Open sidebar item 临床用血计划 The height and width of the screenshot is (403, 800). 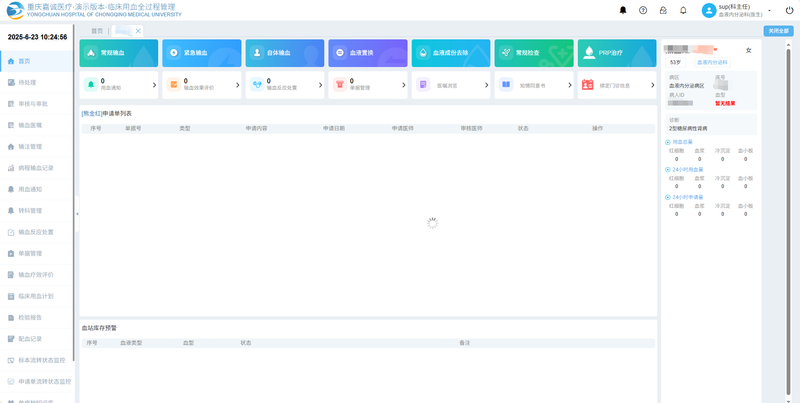click(x=37, y=296)
